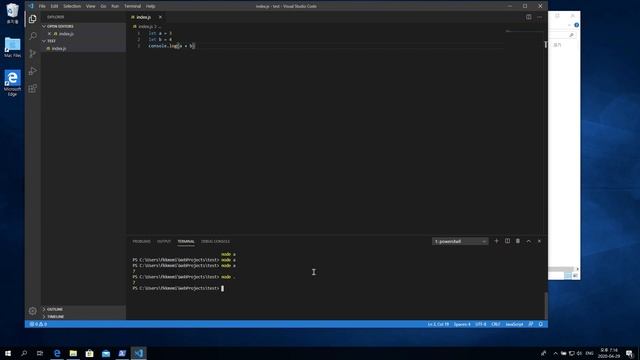Switch to the Debug Console tab
Image resolution: width=640 pixels, height=360 pixels.
[x=215, y=242]
